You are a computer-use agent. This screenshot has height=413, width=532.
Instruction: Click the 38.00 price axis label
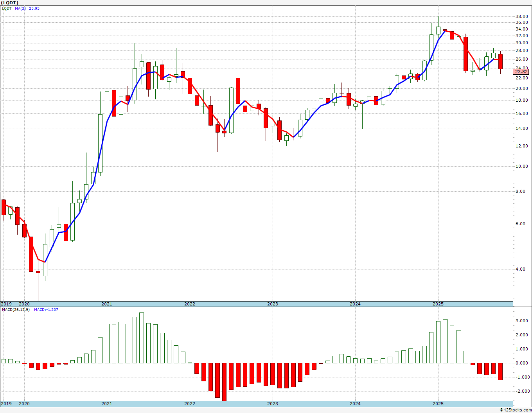(521, 16)
